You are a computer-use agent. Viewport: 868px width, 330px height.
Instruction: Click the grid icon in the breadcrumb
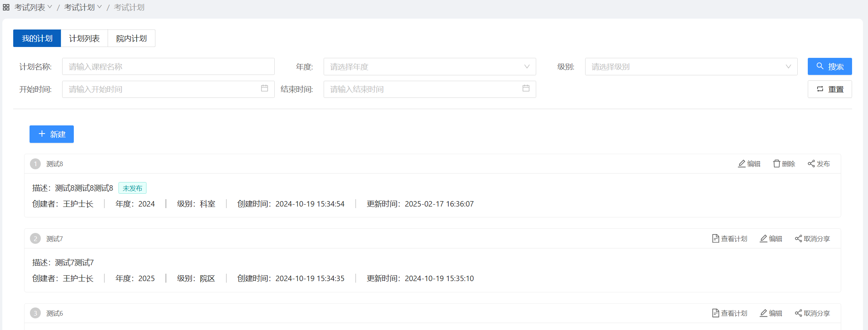point(6,7)
